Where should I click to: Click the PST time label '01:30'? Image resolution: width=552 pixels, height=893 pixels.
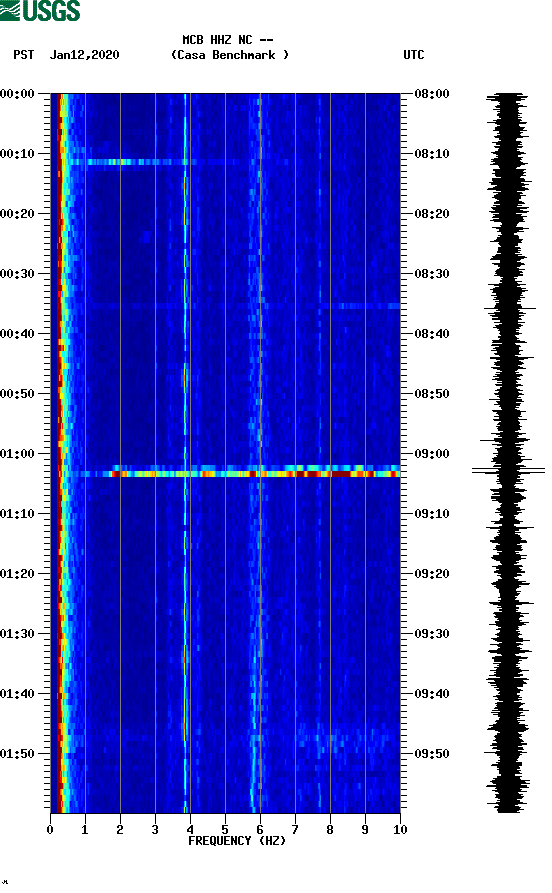click(x=17, y=634)
